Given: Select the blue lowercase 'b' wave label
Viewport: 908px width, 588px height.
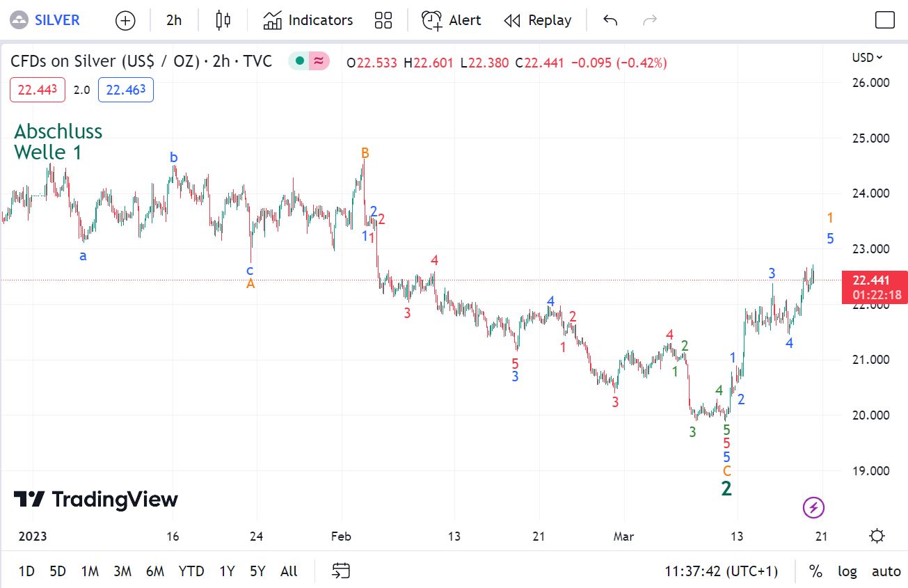Looking at the screenshot, I should pyautogui.click(x=174, y=157).
